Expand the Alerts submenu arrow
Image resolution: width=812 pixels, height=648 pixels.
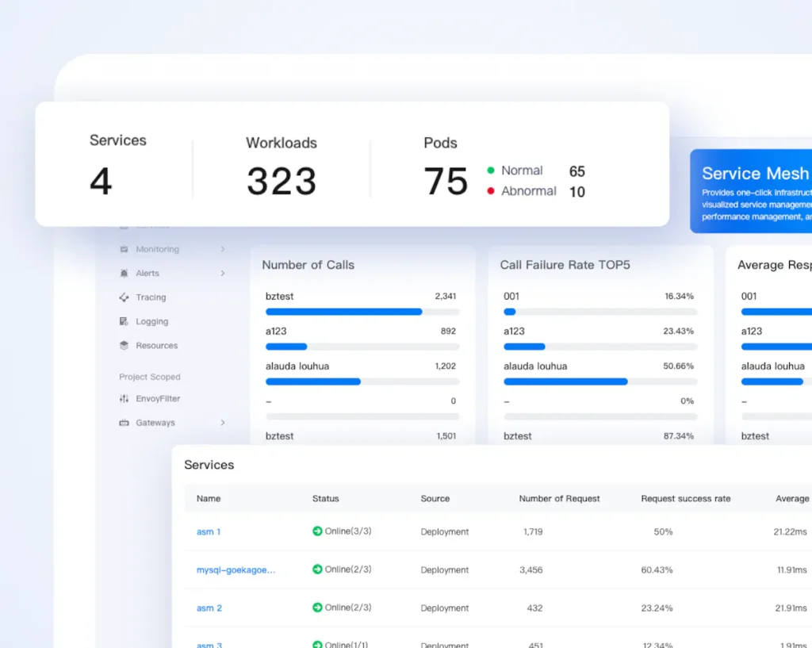pos(223,273)
